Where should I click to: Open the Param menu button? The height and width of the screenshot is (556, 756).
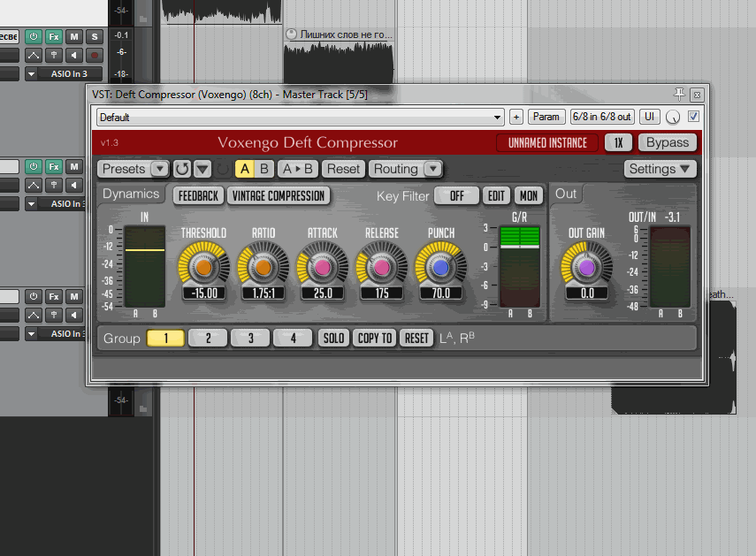546,117
